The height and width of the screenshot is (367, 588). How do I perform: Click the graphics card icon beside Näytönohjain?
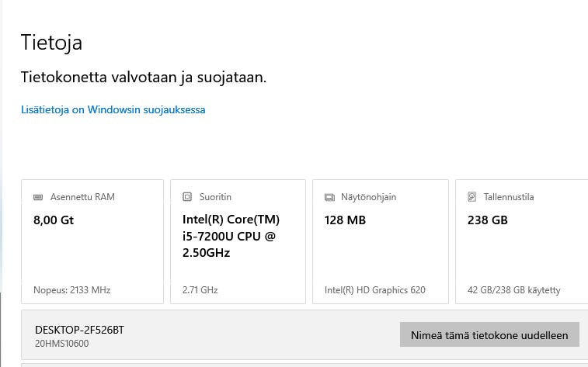click(x=329, y=197)
